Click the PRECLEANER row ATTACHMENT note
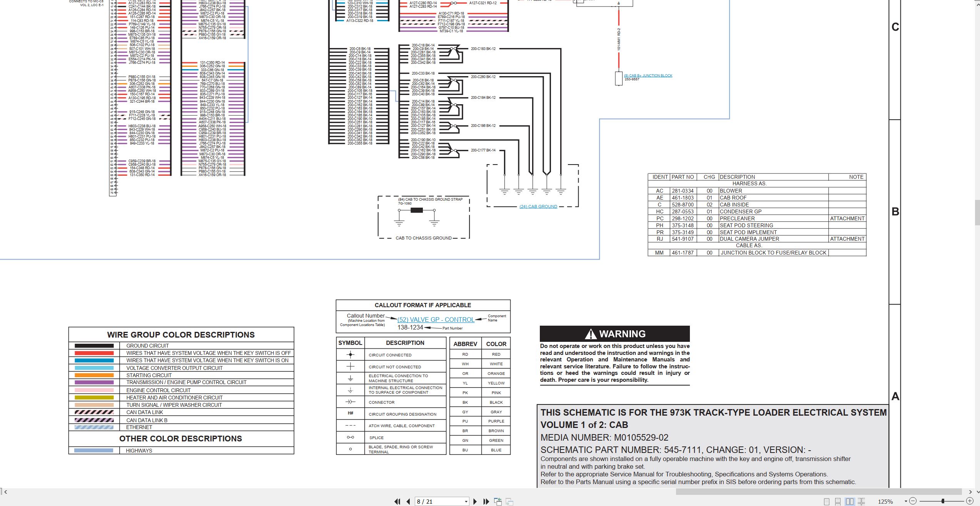This screenshot has height=506, width=980. click(x=847, y=218)
